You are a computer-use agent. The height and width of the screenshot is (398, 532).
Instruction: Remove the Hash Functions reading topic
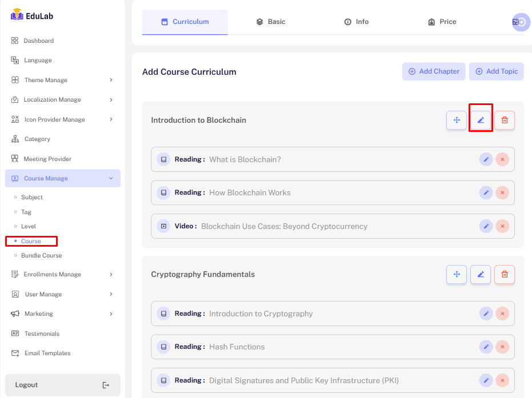(502, 347)
